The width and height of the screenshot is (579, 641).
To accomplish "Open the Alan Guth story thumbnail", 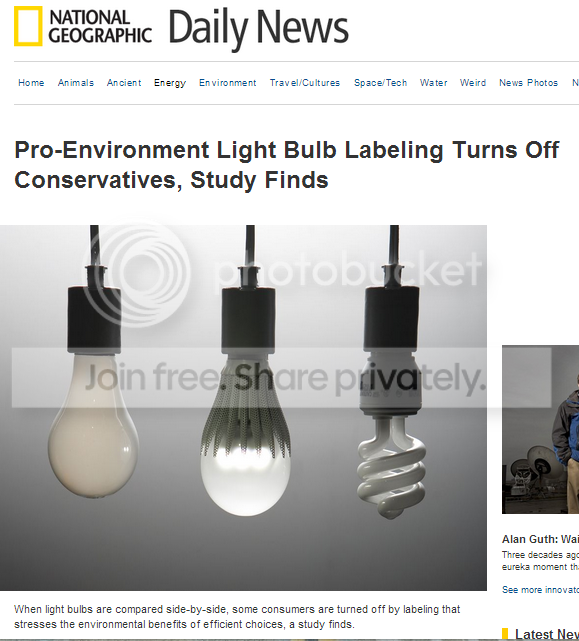I will pyautogui.click(x=541, y=429).
